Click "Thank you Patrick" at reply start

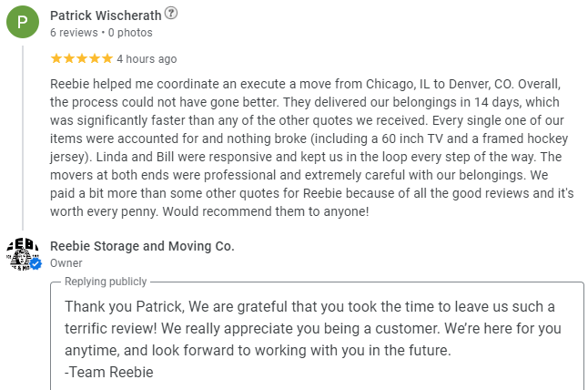[117, 306]
